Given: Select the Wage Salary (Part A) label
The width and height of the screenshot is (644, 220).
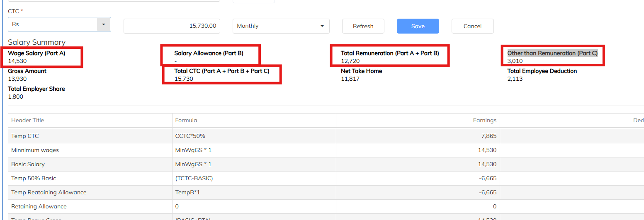Looking at the screenshot, I should [x=36, y=53].
